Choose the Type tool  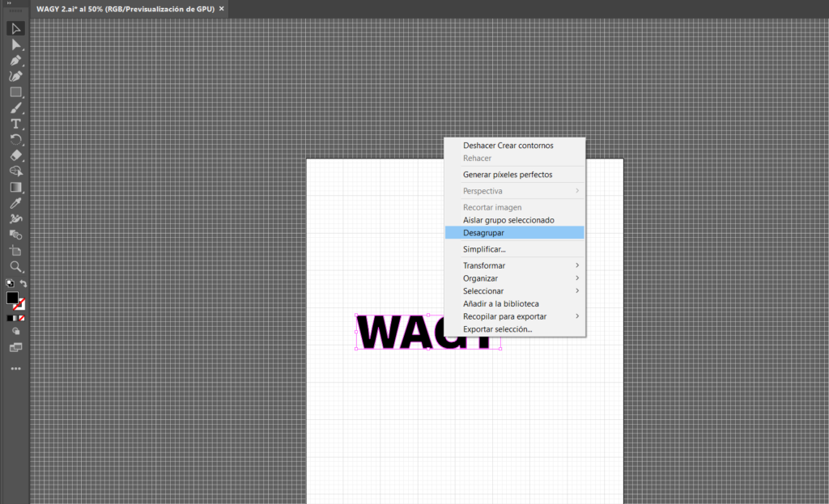(15, 124)
